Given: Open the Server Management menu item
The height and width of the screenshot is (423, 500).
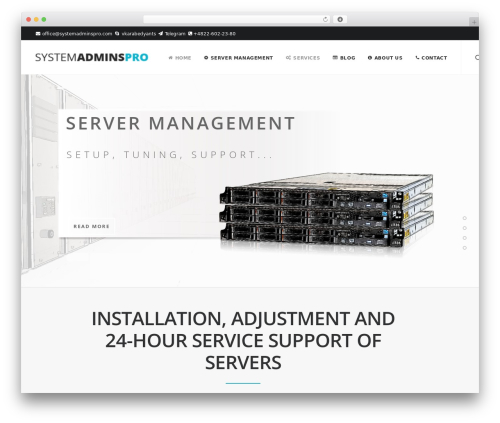Looking at the screenshot, I should pos(238,58).
